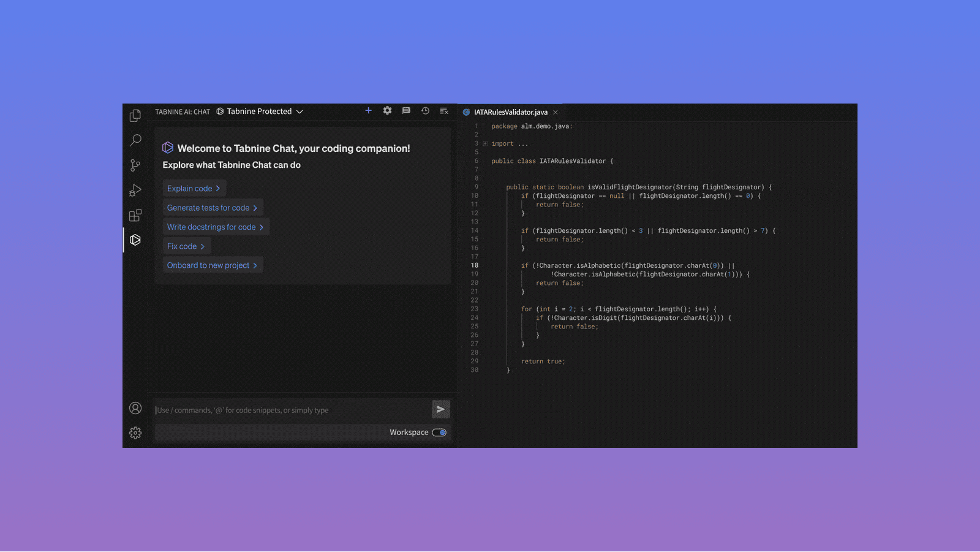Open the chat history clock icon
Screen dimensions: 980x552
(x=425, y=111)
